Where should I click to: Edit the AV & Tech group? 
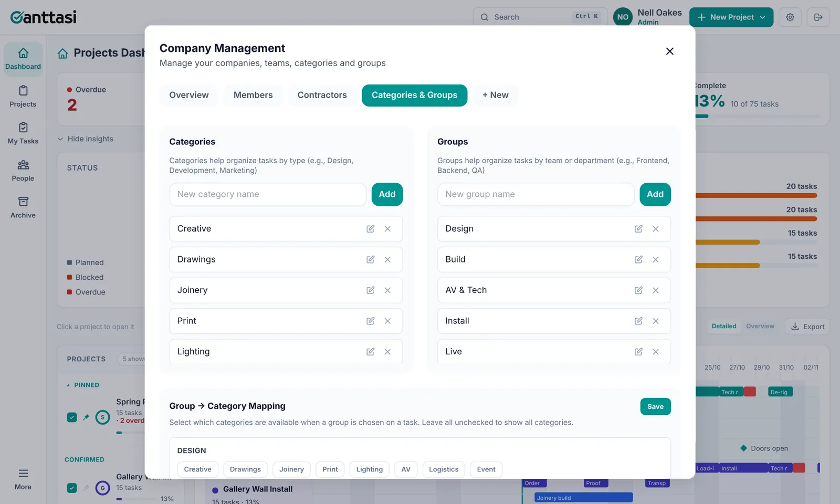pyautogui.click(x=638, y=290)
